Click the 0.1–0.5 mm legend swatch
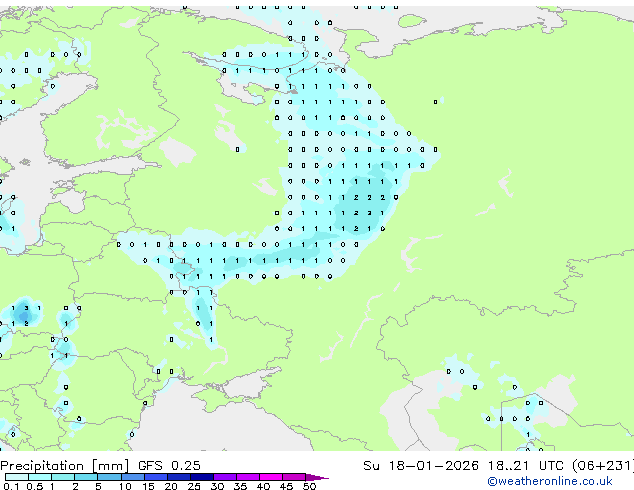 pyautogui.click(x=17, y=477)
